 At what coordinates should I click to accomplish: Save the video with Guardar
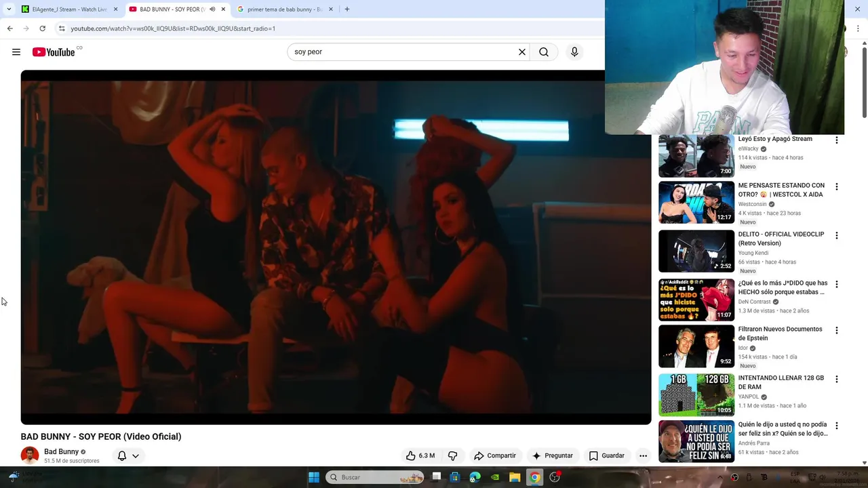(607, 455)
